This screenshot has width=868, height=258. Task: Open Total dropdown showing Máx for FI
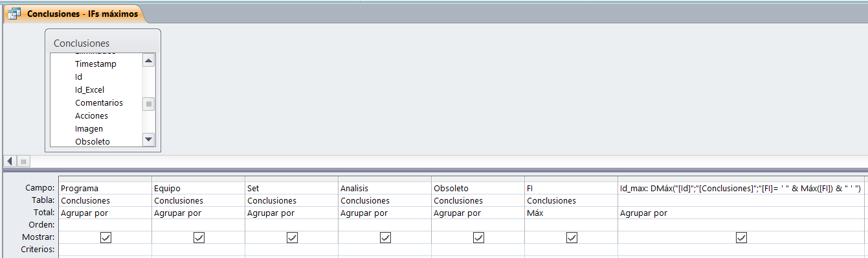[x=572, y=213]
